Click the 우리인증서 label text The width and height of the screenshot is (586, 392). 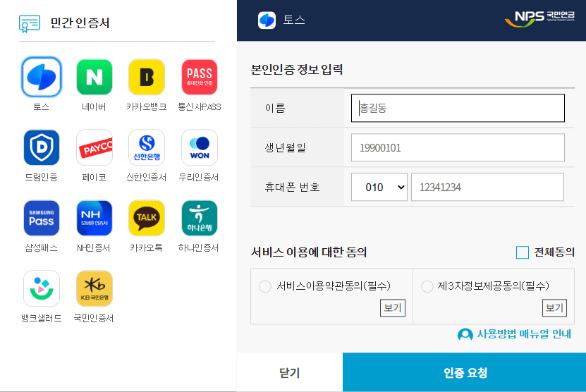[199, 177]
